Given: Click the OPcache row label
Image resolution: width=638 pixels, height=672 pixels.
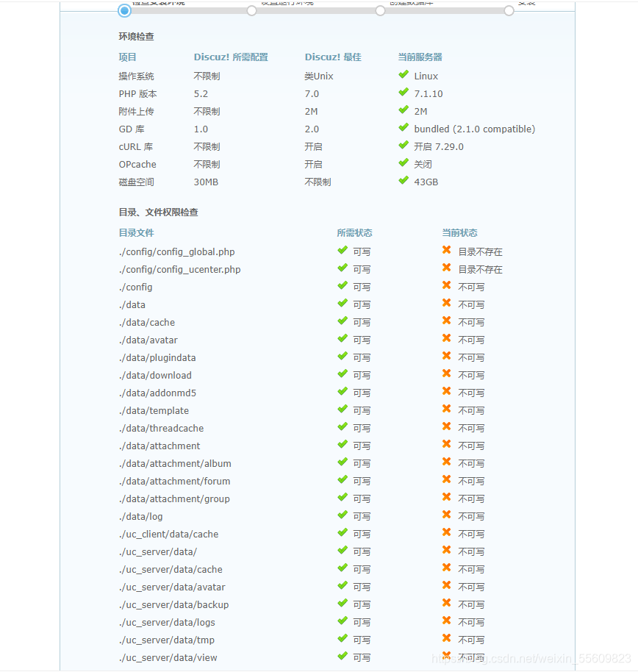Looking at the screenshot, I should pyautogui.click(x=137, y=164).
